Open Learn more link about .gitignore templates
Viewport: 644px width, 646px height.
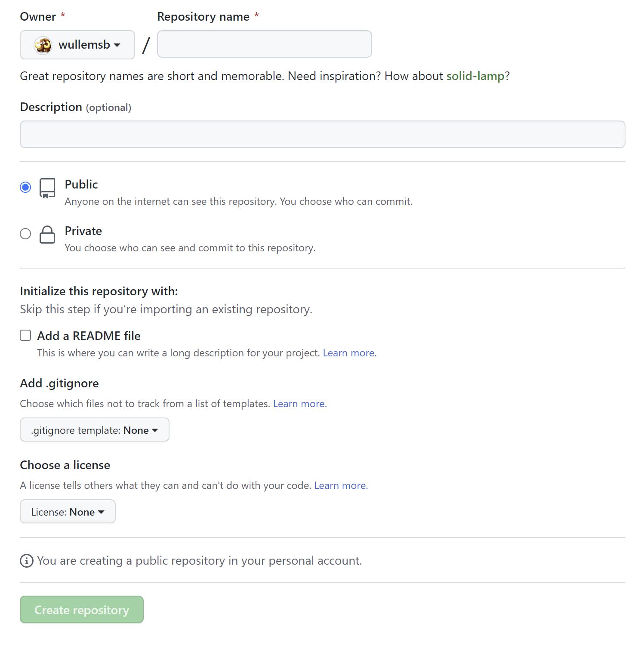tap(300, 404)
